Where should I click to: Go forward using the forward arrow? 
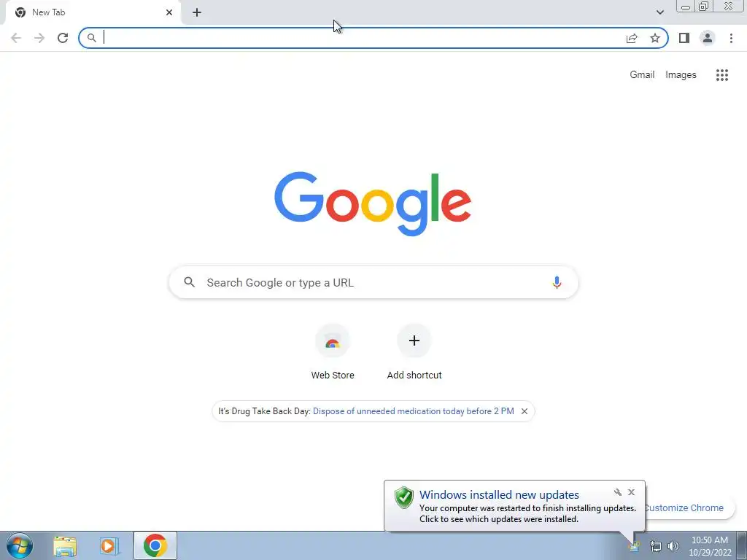pyautogui.click(x=39, y=38)
